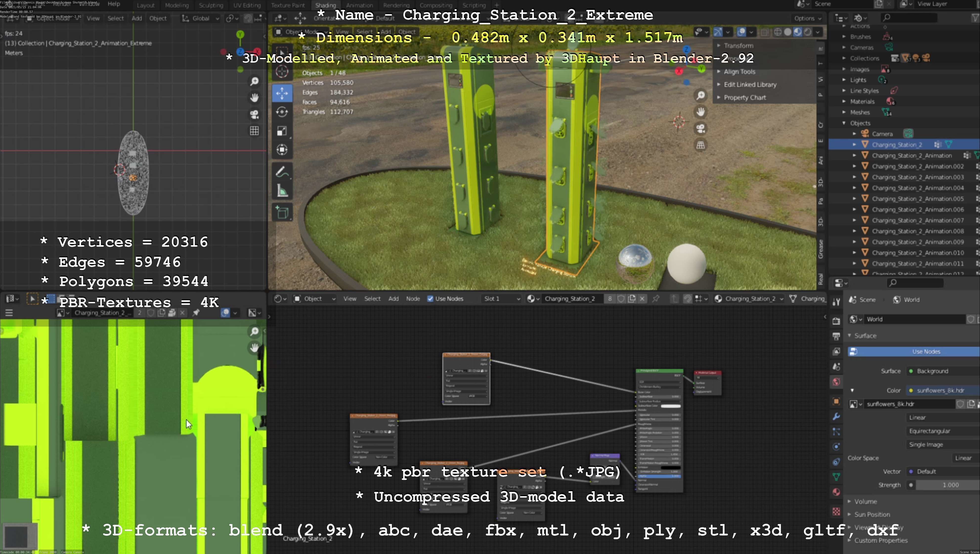Click the Add Cube tool icon

click(x=282, y=212)
